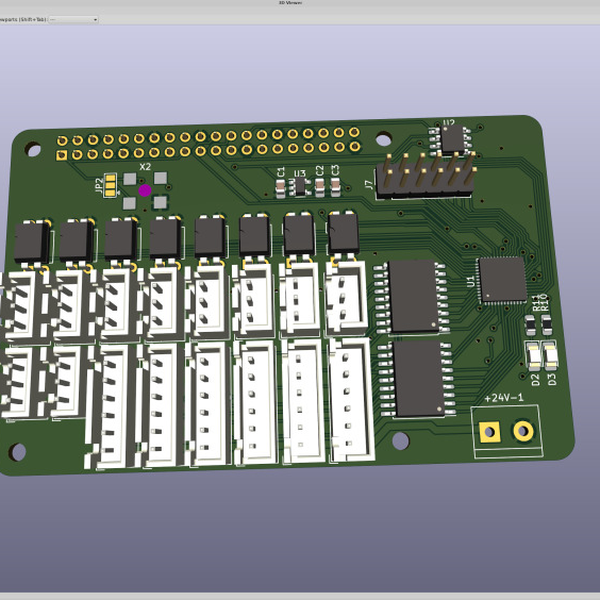
Task: Click the 3D Viewer window title
Action: [x=290, y=3]
